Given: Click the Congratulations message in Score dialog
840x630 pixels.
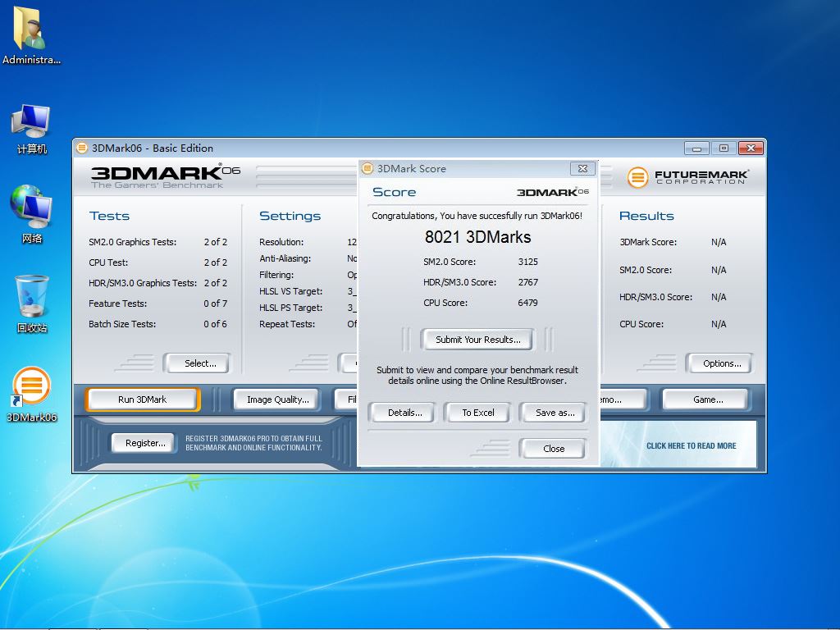Looking at the screenshot, I should point(477,216).
